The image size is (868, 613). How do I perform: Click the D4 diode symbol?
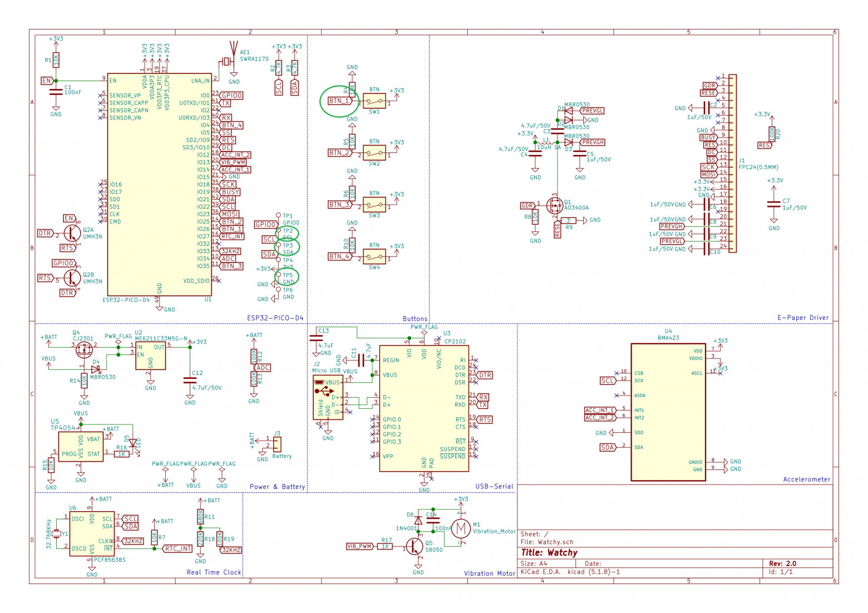(96, 368)
